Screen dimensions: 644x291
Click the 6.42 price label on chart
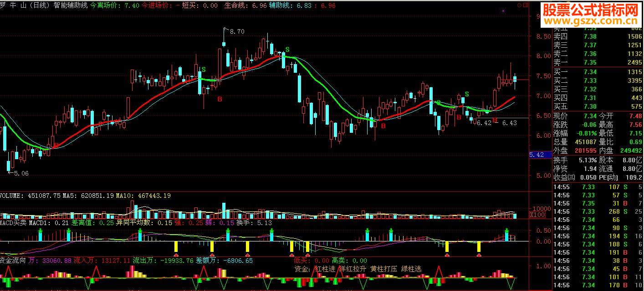(484, 123)
